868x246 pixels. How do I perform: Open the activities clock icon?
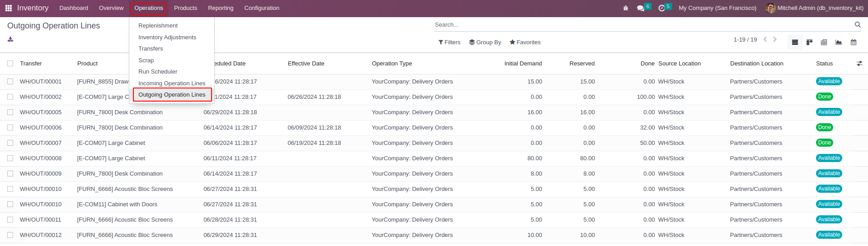[662, 8]
